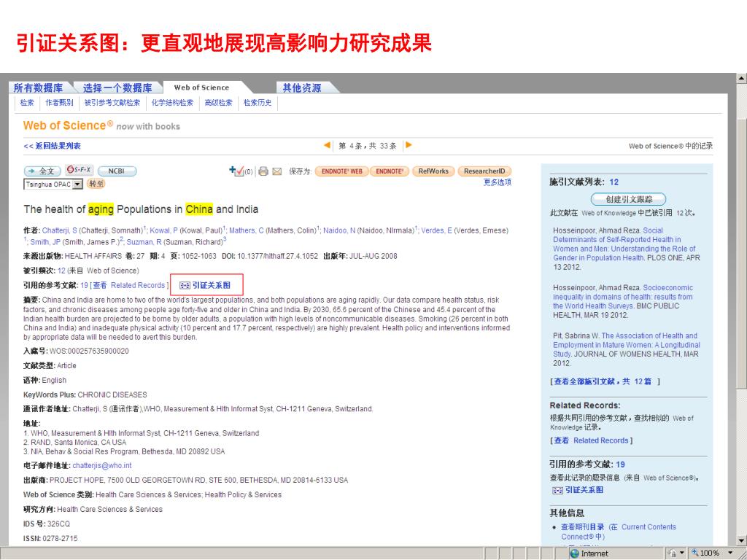Add record to Marked List
This screenshot has height=560, width=747.
tap(236, 171)
